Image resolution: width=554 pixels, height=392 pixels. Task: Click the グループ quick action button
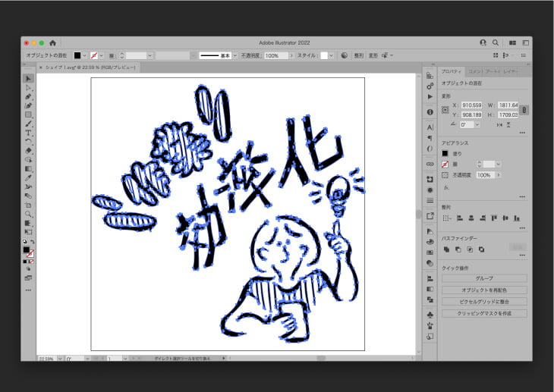tap(483, 278)
